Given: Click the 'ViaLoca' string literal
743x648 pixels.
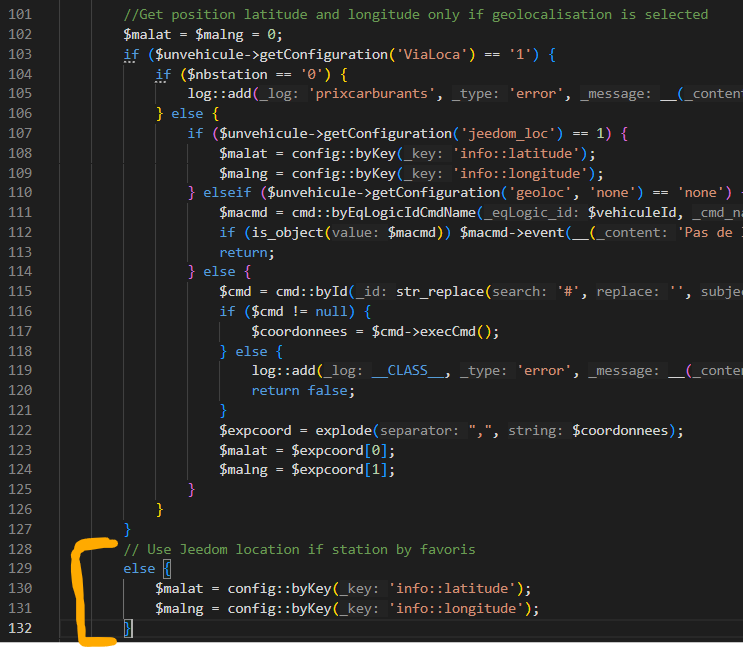Looking at the screenshot, I should click(x=432, y=54).
